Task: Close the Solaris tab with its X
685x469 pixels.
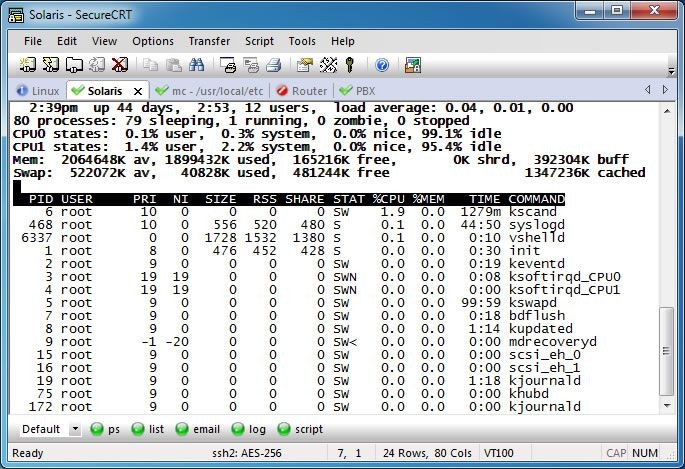Action: point(138,91)
